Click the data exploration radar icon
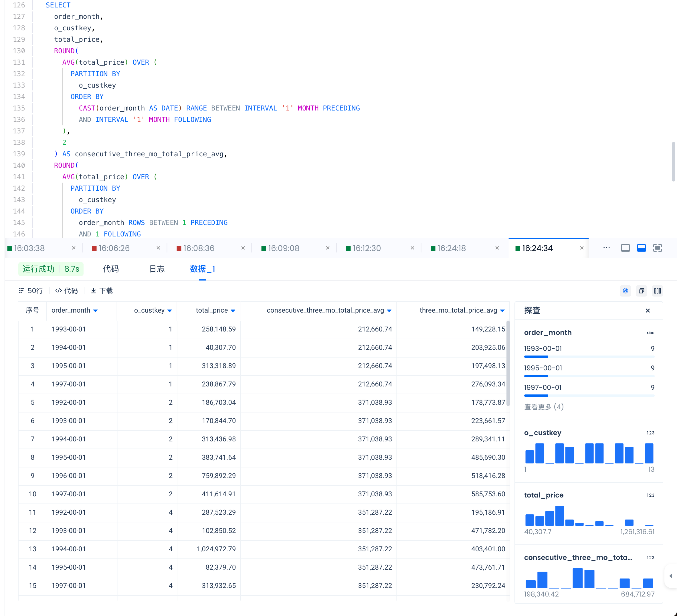The image size is (677, 616). coord(625,291)
